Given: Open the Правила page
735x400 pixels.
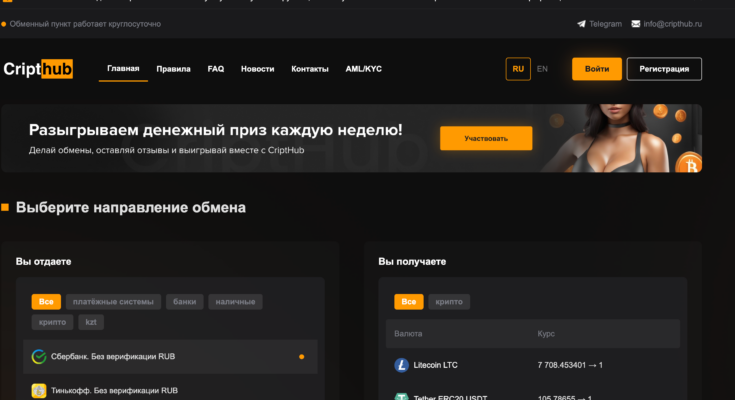Looking at the screenshot, I should 173,69.
